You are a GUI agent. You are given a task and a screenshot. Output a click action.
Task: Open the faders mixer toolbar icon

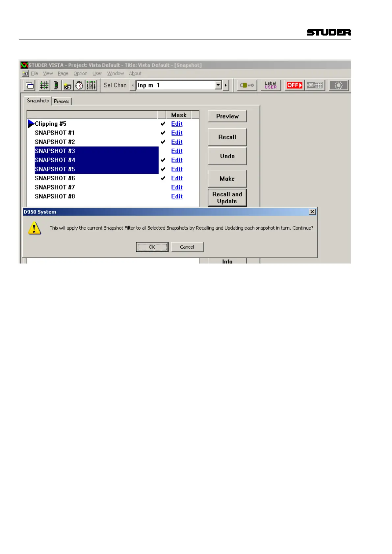pyautogui.click(x=91, y=86)
